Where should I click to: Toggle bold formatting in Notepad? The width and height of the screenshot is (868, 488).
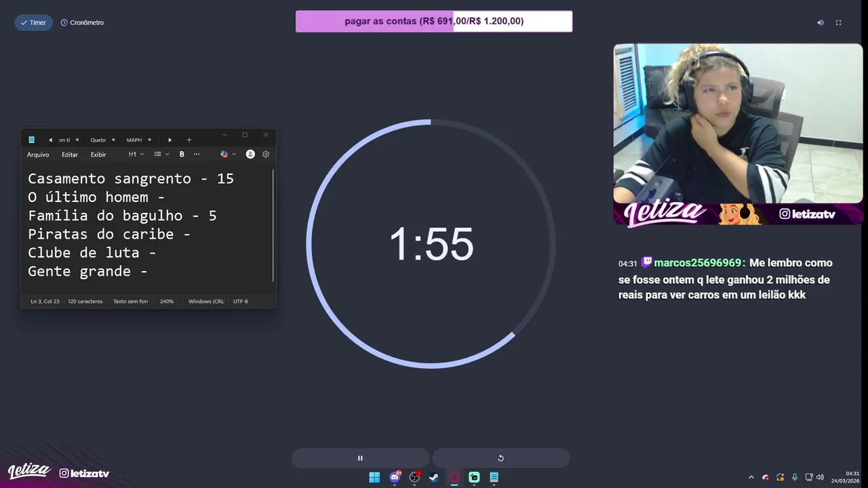182,155
